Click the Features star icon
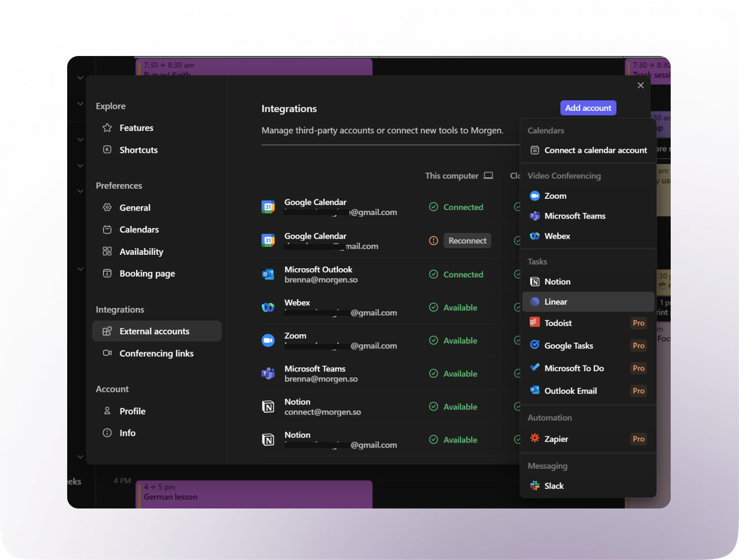 point(107,128)
